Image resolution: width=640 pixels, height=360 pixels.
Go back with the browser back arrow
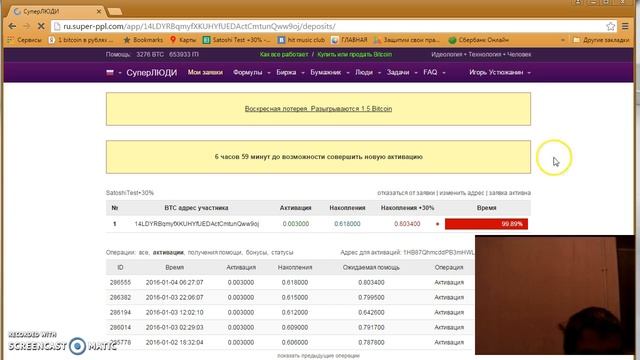(x=12, y=26)
